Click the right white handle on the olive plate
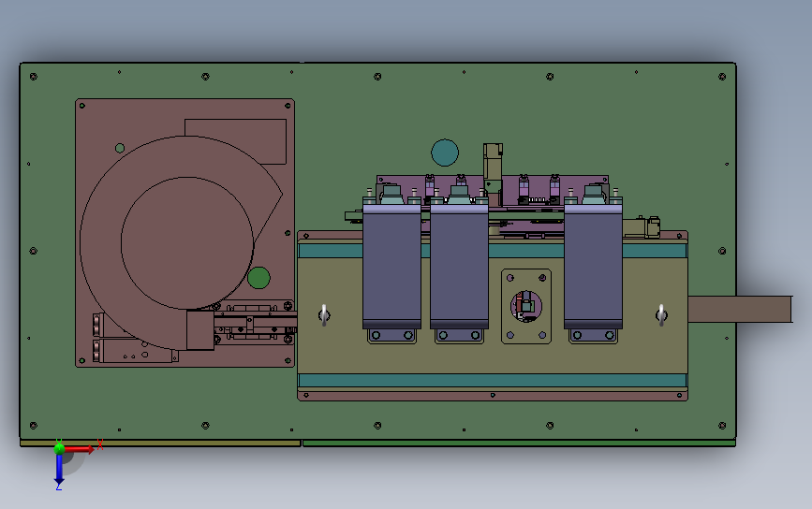The height and width of the screenshot is (509, 812). tap(661, 315)
